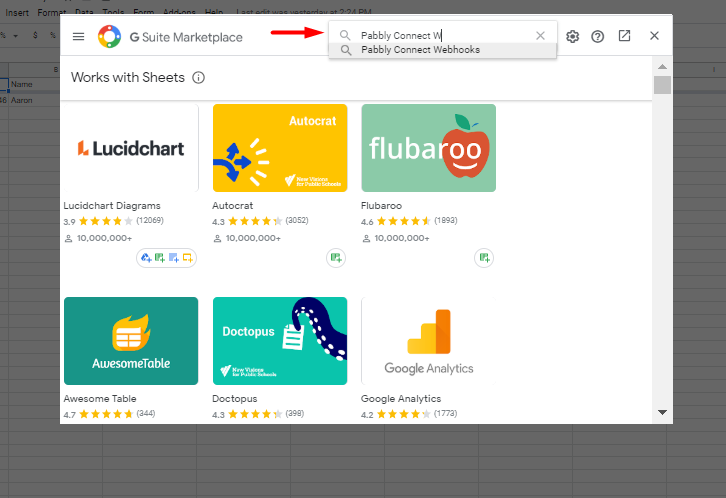The image size is (726, 498).
Task: Click the G Suite Marketplace colorful logo
Action: [x=109, y=37]
